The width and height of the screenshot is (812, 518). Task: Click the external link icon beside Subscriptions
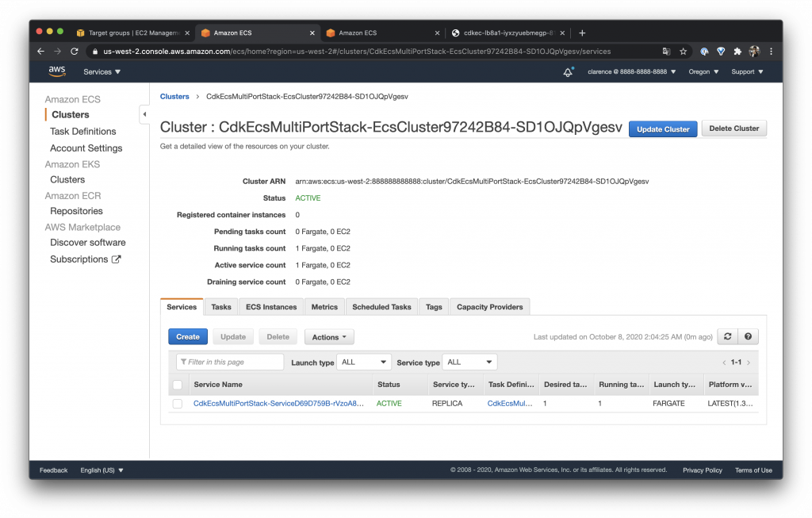117,259
